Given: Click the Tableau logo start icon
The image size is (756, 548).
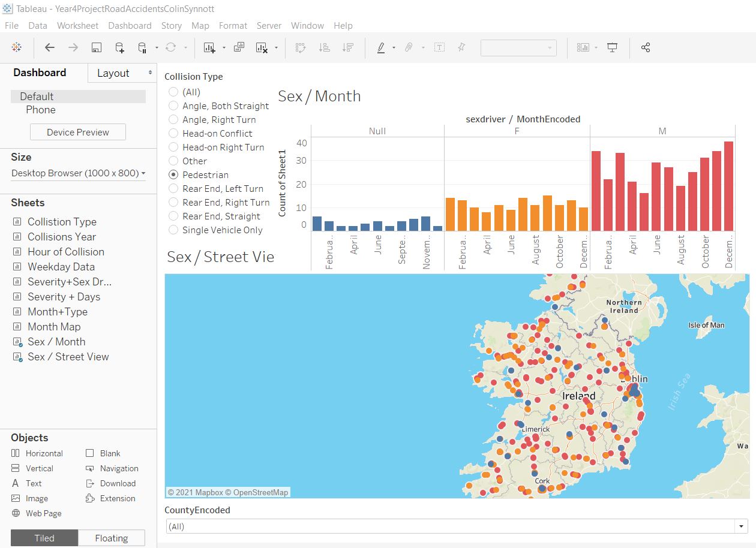Looking at the screenshot, I should [x=17, y=48].
